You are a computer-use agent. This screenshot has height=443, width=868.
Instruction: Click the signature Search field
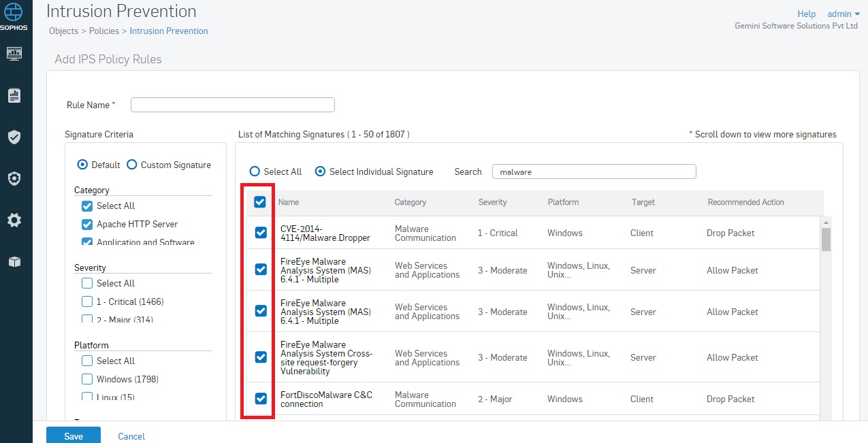tap(594, 171)
